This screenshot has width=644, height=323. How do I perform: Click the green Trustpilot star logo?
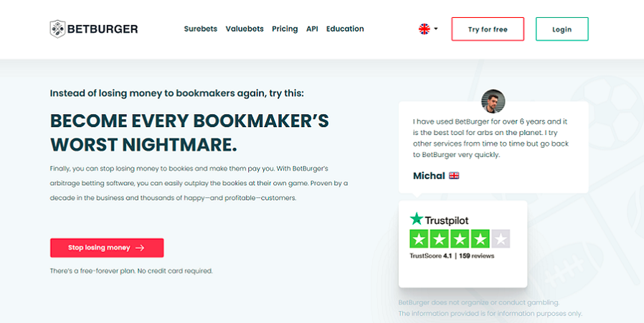(417, 219)
